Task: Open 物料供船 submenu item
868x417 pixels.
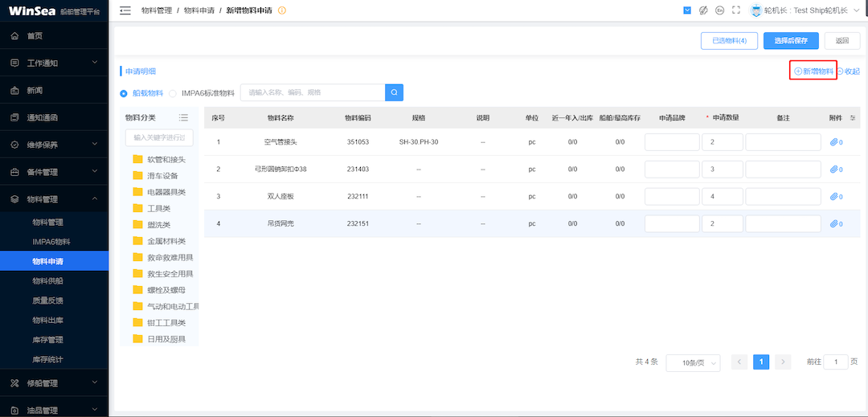Action: [48, 281]
